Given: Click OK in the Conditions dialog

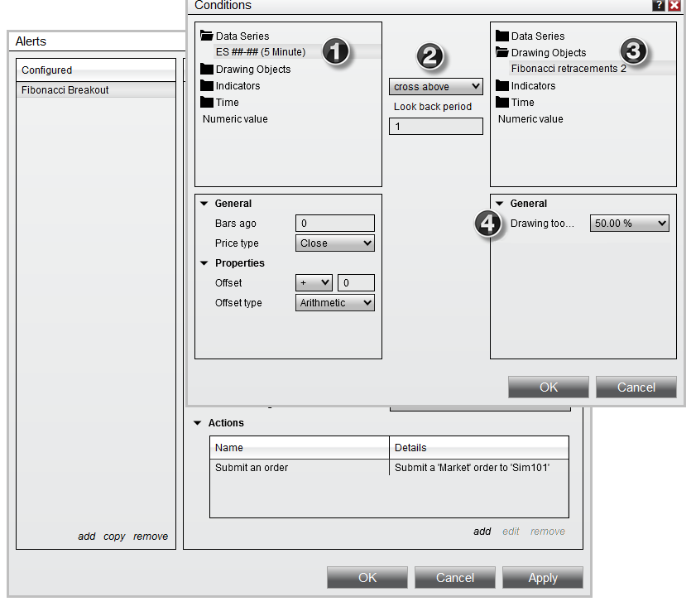Looking at the screenshot, I should (x=549, y=387).
